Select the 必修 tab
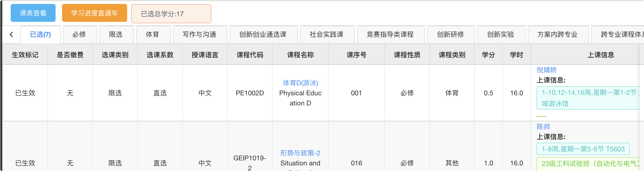Viewport: 644px width, 171px height. coord(79,34)
